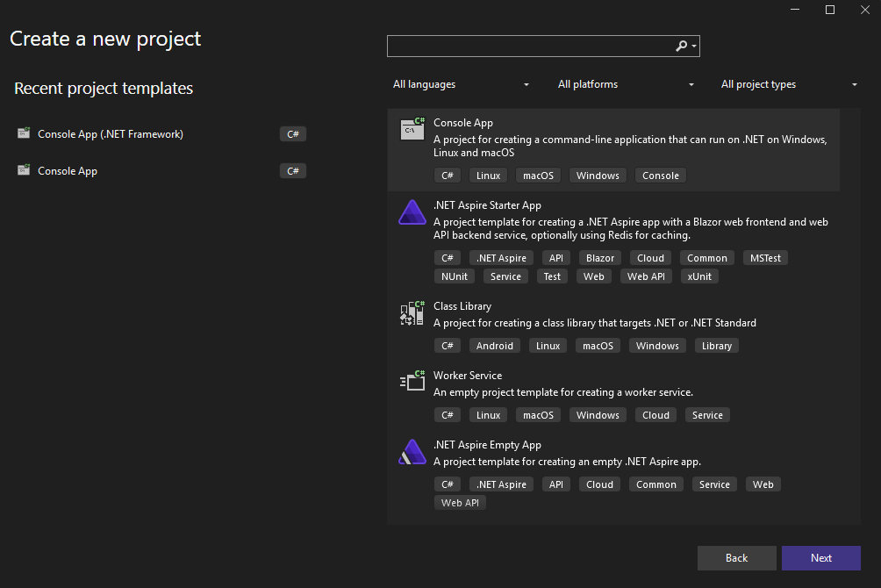
Task: Click the search magnifier icon
Action: (682, 47)
